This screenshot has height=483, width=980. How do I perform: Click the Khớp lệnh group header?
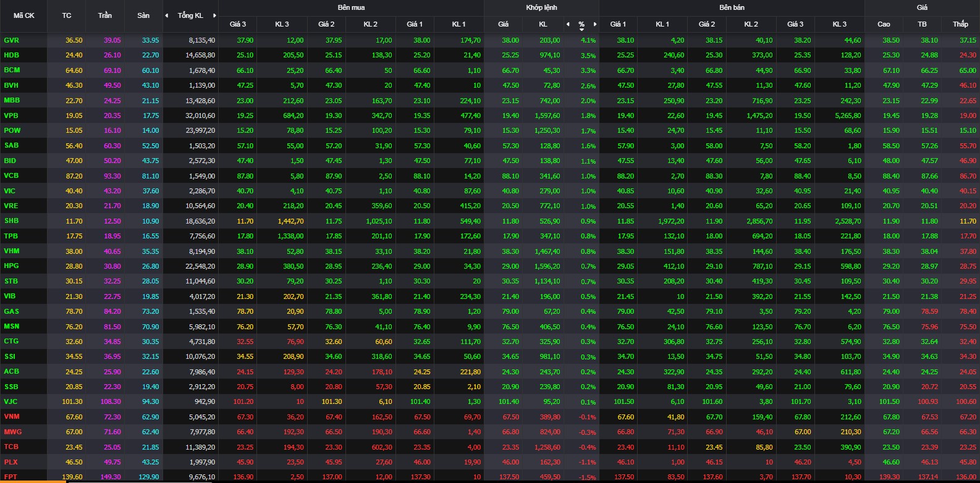(x=541, y=7)
